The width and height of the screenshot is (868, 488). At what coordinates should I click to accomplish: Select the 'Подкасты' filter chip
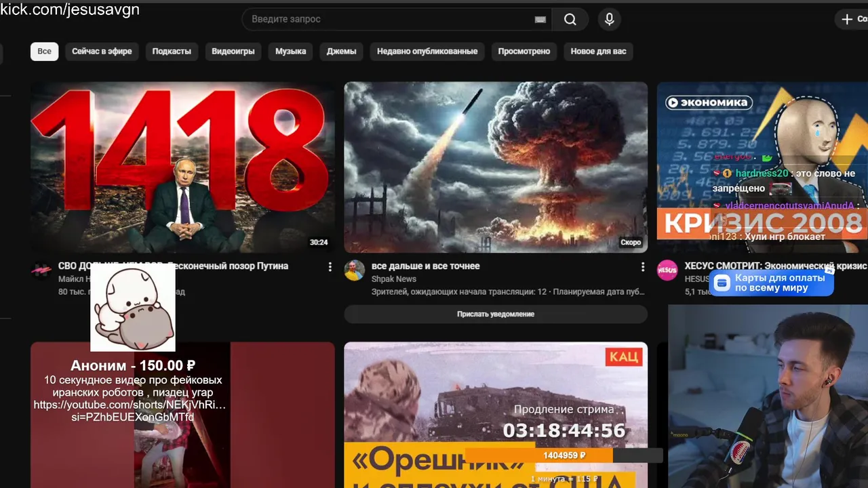[172, 52]
